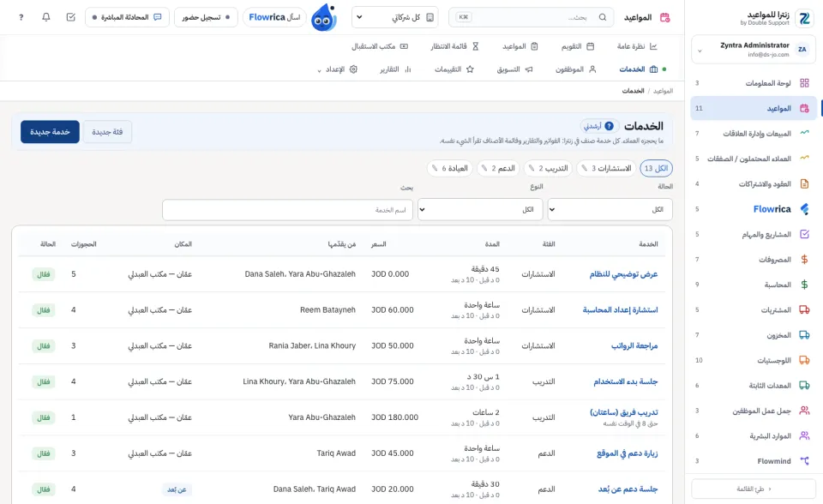Open المحاسبة sidebar item
The width and height of the screenshot is (823, 504).
(x=754, y=285)
